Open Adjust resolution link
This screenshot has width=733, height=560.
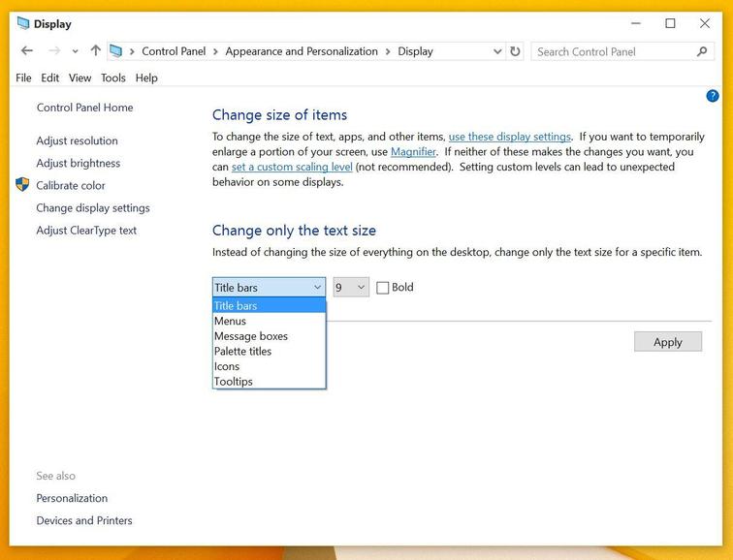(x=78, y=140)
